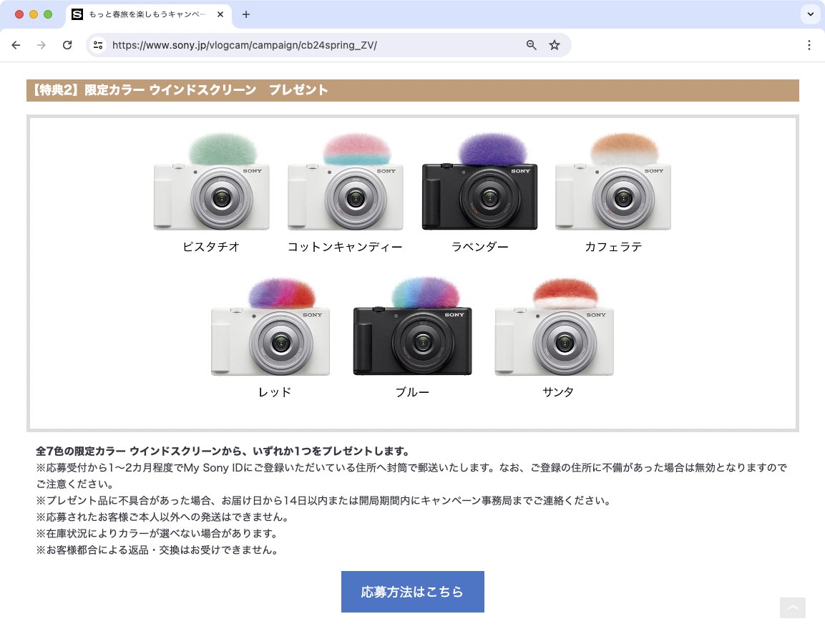Choose the ラベンダー windscreen camera
This screenshot has height=644, width=825.
(479, 186)
